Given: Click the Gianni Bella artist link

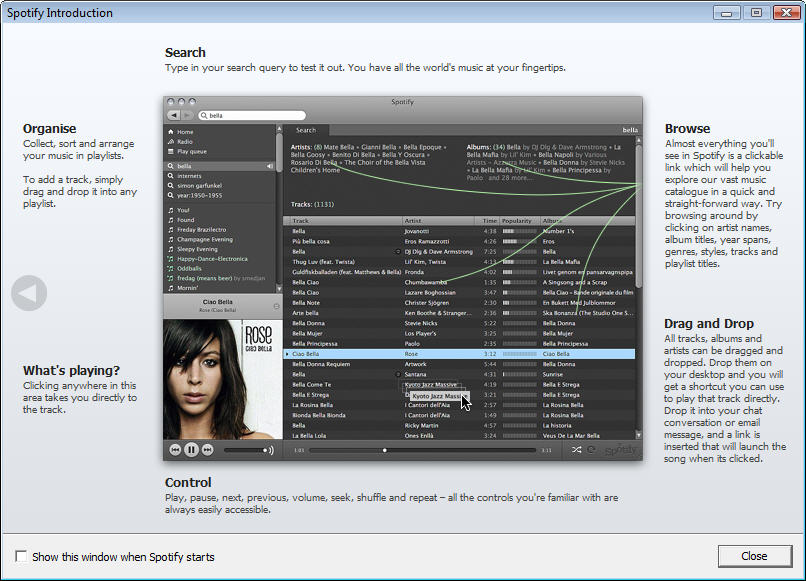Looking at the screenshot, I should point(379,147).
